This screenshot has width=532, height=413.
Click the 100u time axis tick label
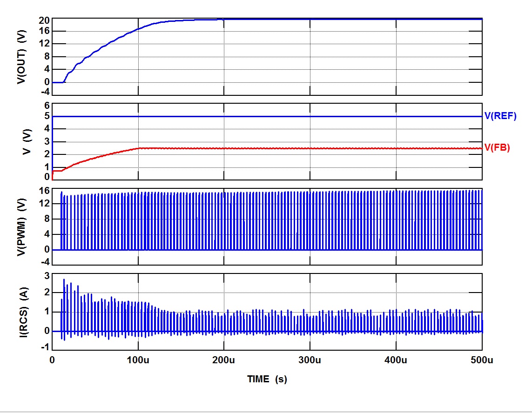138,360
